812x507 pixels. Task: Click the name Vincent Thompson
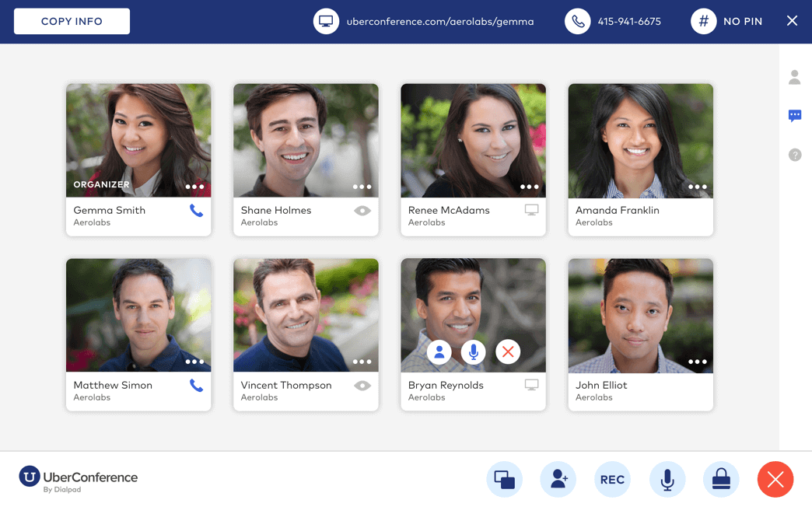(286, 385)
